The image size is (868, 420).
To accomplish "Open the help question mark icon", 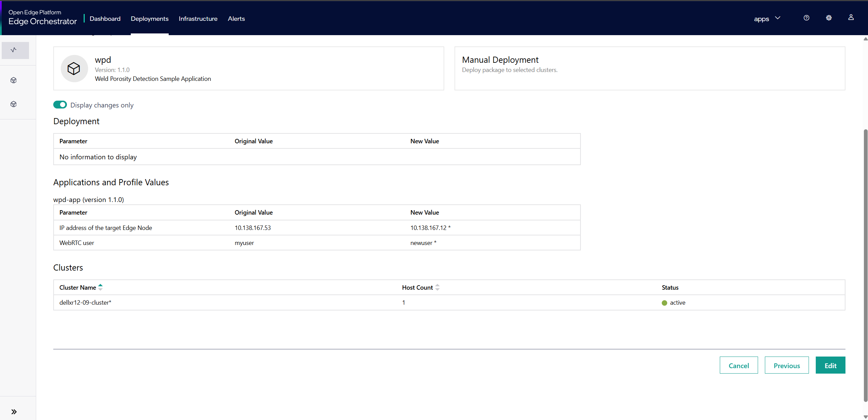I will click(806, 18).
